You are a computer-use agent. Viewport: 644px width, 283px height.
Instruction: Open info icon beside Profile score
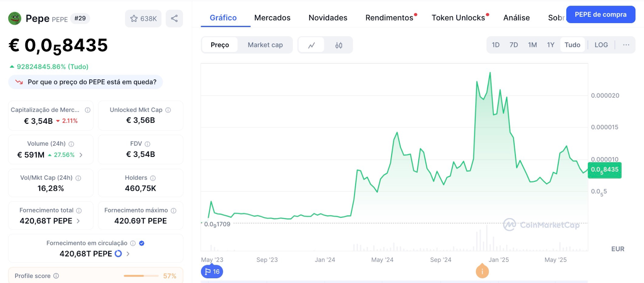point(56,276)
